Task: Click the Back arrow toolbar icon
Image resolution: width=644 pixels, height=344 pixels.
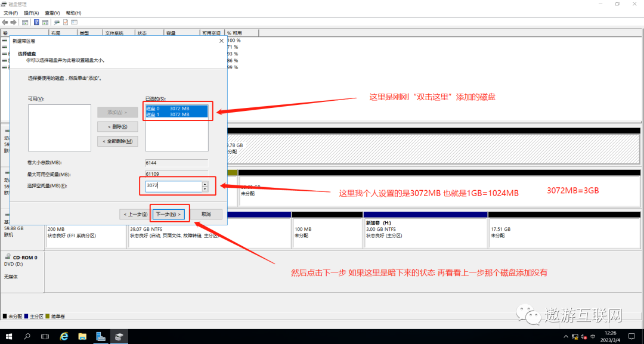Action: point(5,22)
